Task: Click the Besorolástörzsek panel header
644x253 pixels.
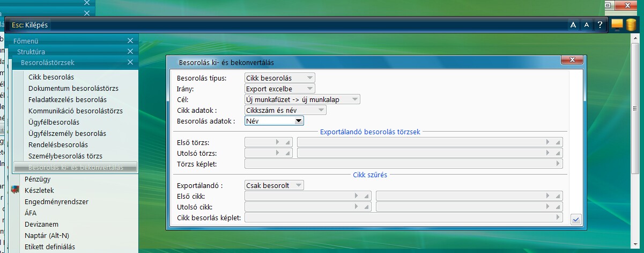Action: [76, 62]
